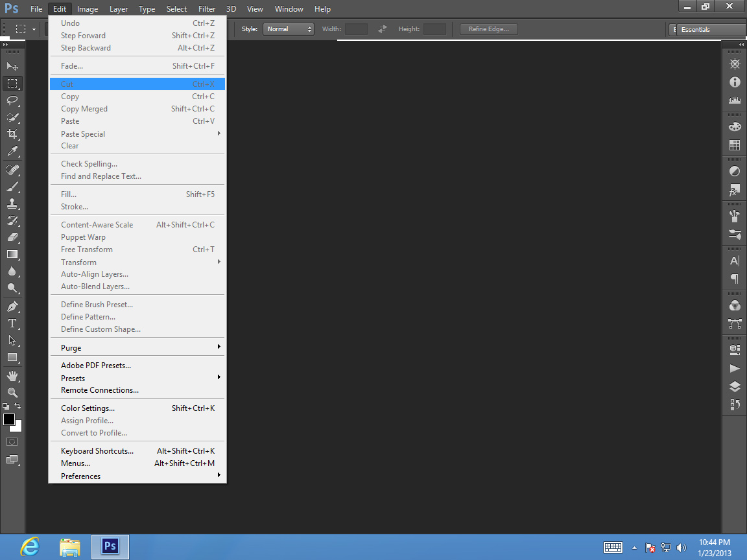
Task: Switch foreground and background colors
Action: (x=18, y=406)
